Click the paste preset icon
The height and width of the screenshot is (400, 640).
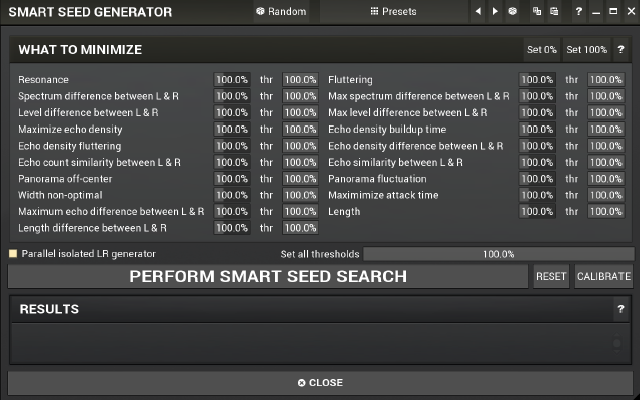pos(553,12)
